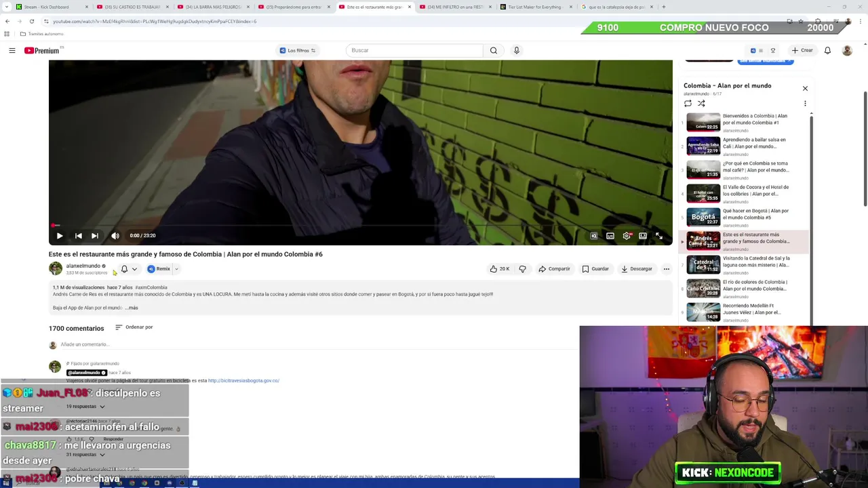Viewport: 868px width, 488px height.
Task: Play El río de colores de Colombia video
Action: pos(745,289)
